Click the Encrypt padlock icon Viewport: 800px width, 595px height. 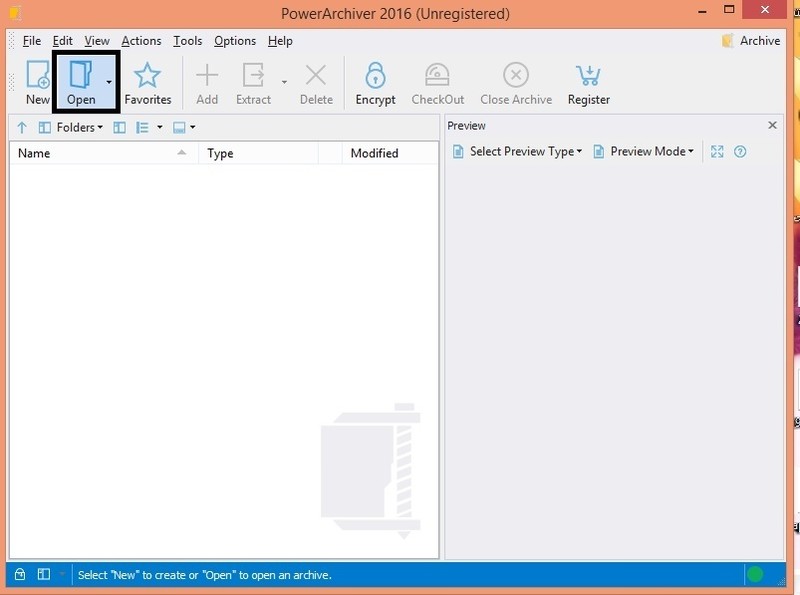tap(376, 75)
